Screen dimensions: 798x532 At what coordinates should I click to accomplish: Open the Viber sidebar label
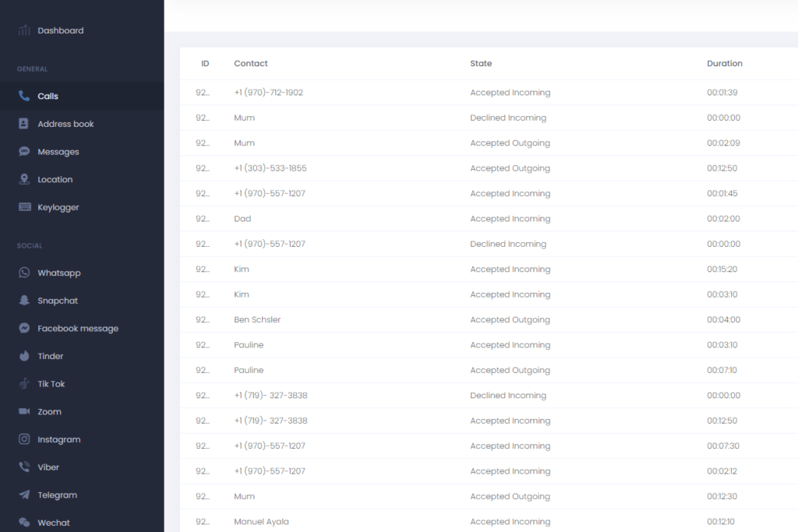coord(48,467)
